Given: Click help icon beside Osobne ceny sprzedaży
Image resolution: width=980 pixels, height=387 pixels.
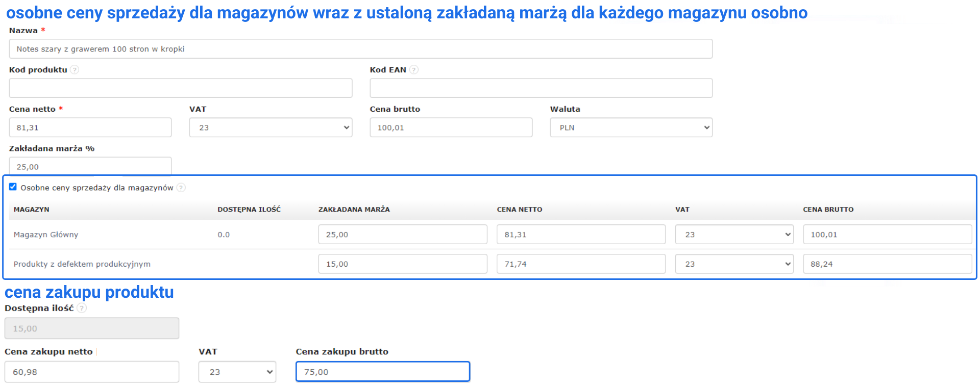Looking at the screenshot, I should tap(181, 188).
